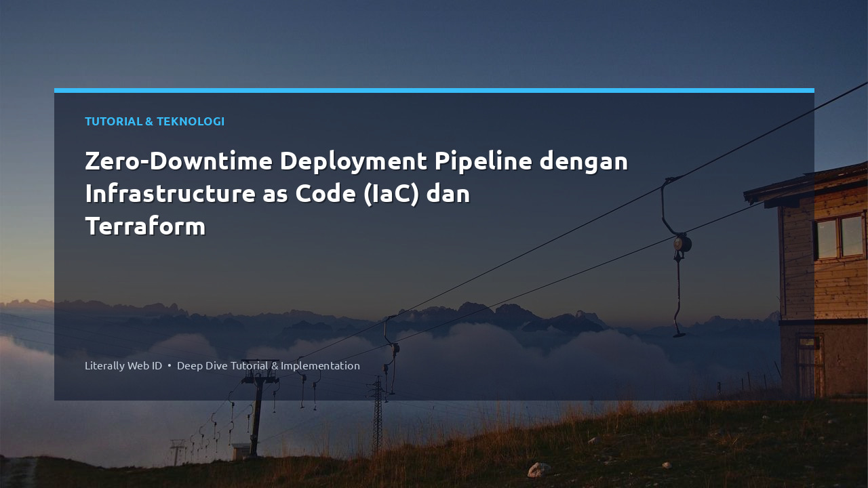Image resolution: width=868 pixels, height=488 pixels.
Task: Click 'Deep Dive Tutorial & Implementation' subtitle
Action: pos(269,365)
